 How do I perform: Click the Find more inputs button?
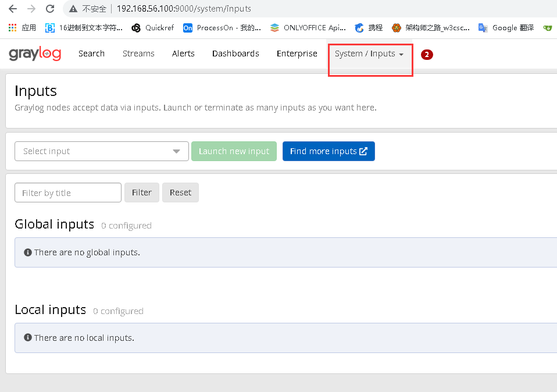[x=329, y=151]
